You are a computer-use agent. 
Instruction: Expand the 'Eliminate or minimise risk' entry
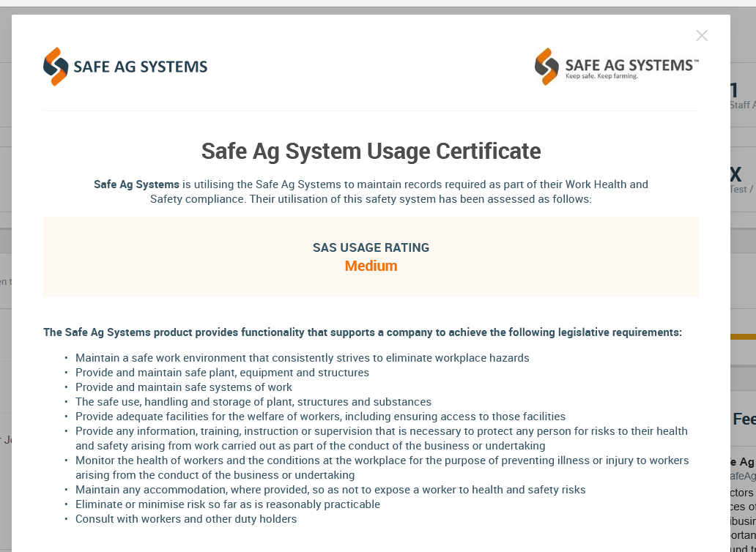pyautogui.click(x=227, y=504)
